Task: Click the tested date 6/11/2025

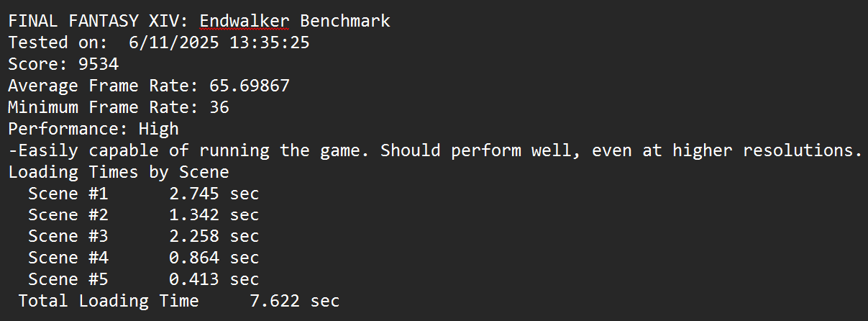Action: (174, 42)
